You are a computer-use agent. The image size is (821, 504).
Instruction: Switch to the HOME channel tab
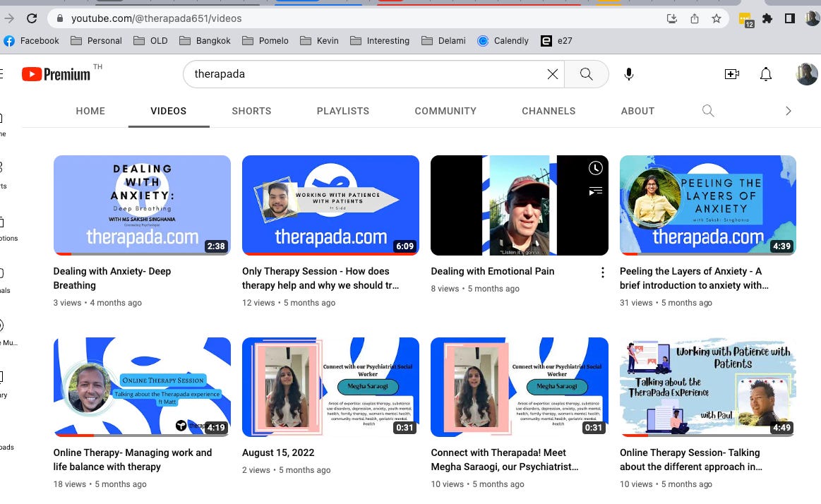90,111
